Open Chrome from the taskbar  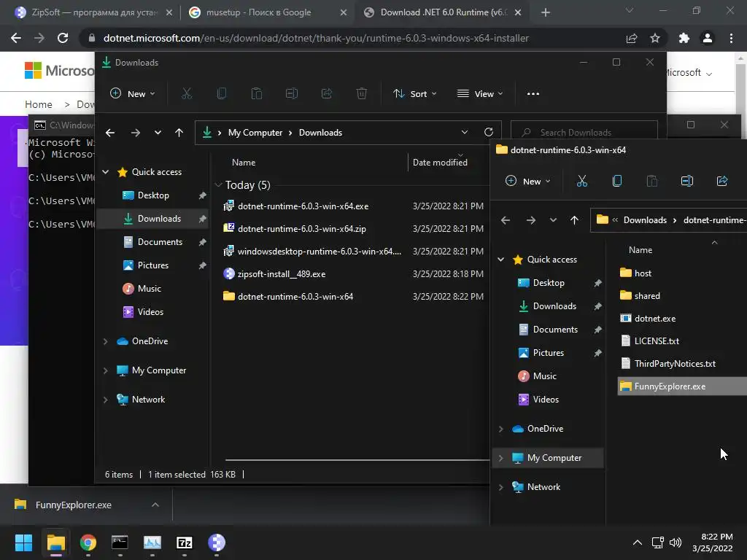pyautogui.click(x=88, y=542)
